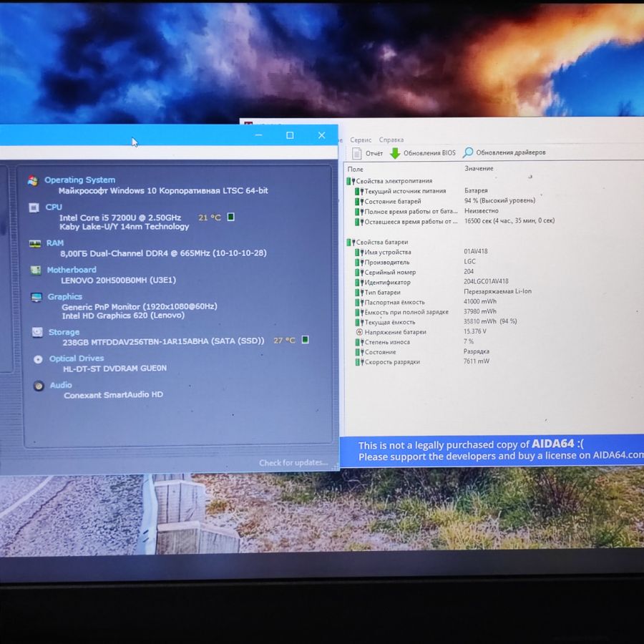
Task: Click the icon beside Скорость разрядки
Action: coord(359,362)
